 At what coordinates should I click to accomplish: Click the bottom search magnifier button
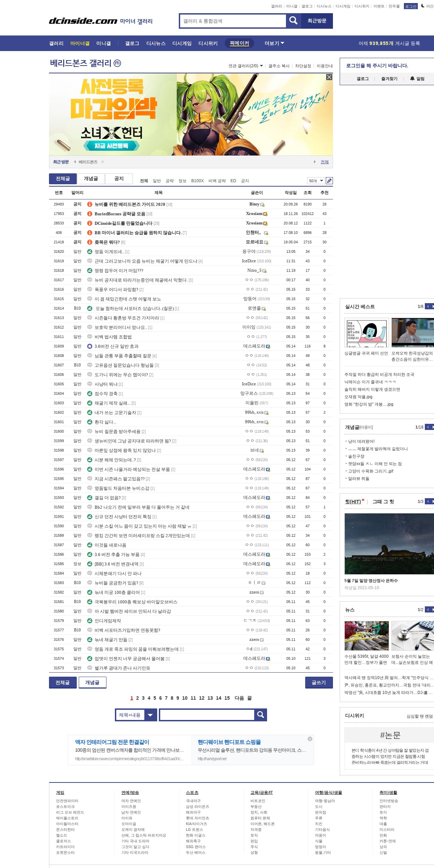[x=261, y=715]
